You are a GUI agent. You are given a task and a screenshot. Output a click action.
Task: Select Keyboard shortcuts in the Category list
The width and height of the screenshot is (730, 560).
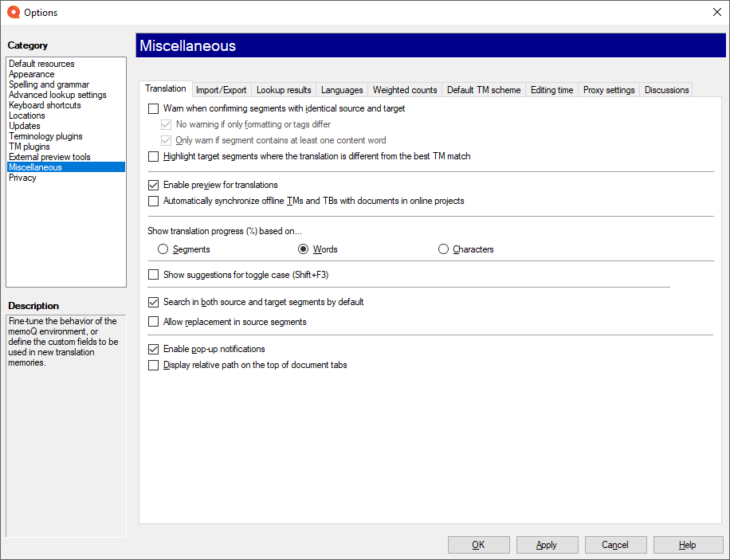45,104
